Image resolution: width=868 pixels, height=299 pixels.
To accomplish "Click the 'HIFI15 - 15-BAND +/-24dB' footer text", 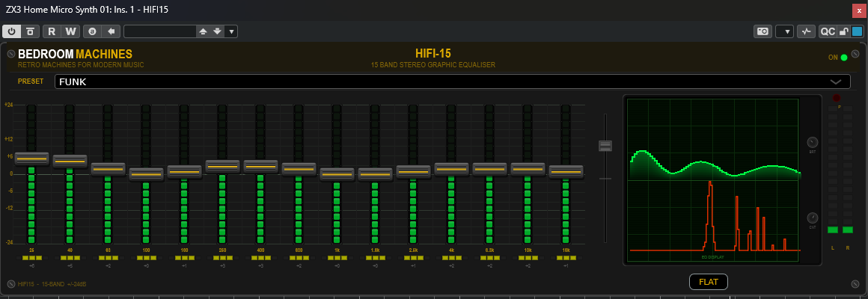I will point(52,284).
